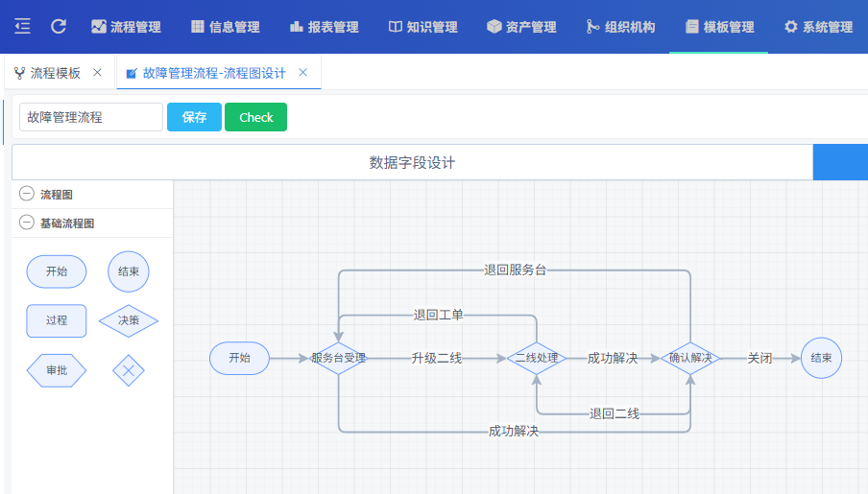The image size is (868, 494).
Task: Click the 关闭 edge label
Action: pyautogui.click(x=759, y=359)
